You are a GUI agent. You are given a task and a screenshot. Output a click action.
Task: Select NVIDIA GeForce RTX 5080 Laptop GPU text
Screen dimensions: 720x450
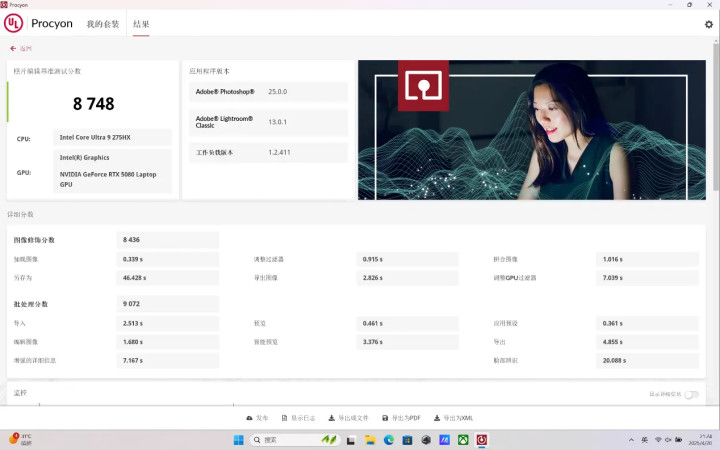pyautogui.click(x=108, y=179)
